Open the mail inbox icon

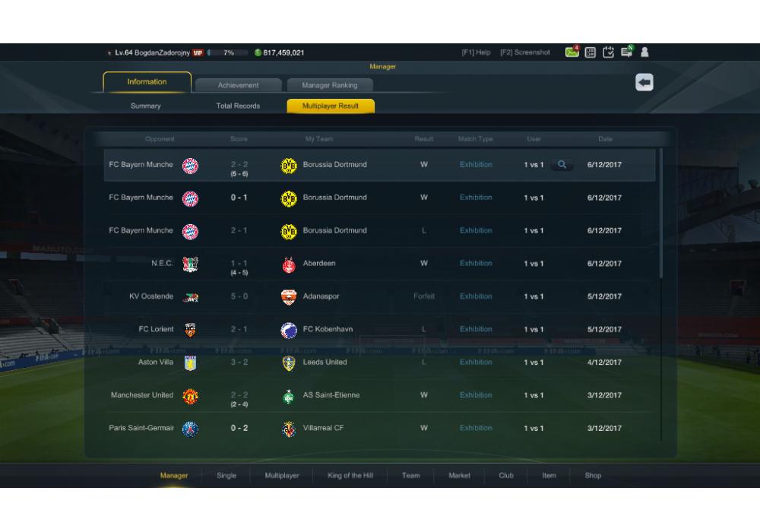tap(572, 52)
